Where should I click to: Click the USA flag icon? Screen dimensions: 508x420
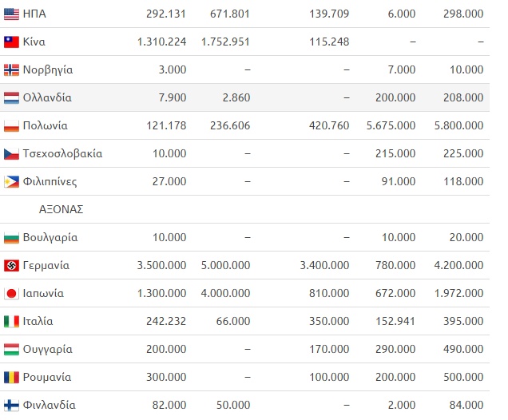click(11, 14)
